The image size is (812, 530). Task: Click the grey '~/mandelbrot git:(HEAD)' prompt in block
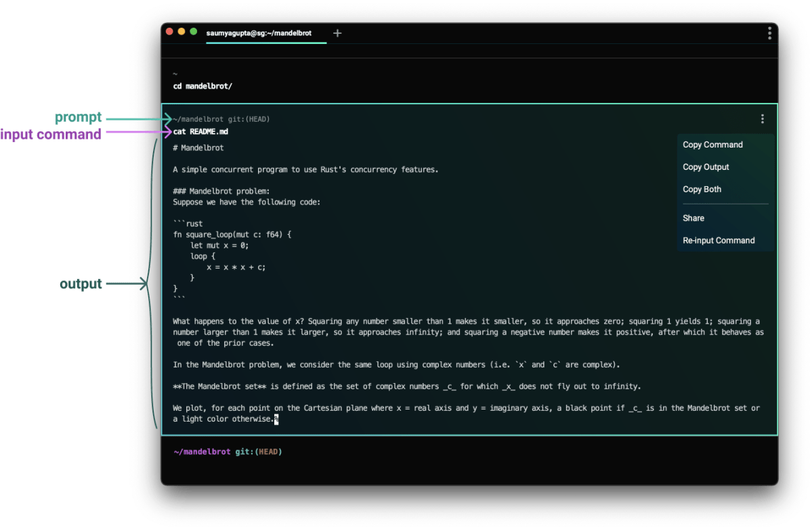click(221, 119)
